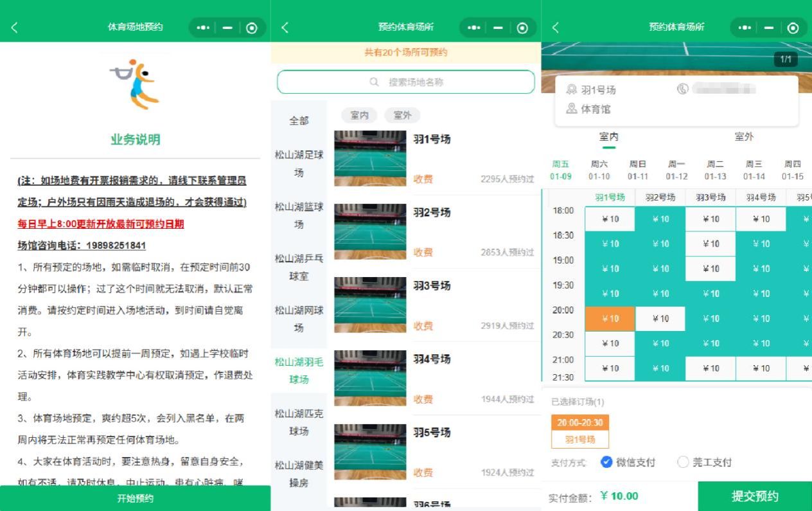Select 松山湖乒乓球室 category
The image size is (812, 511).
point(299,267)
